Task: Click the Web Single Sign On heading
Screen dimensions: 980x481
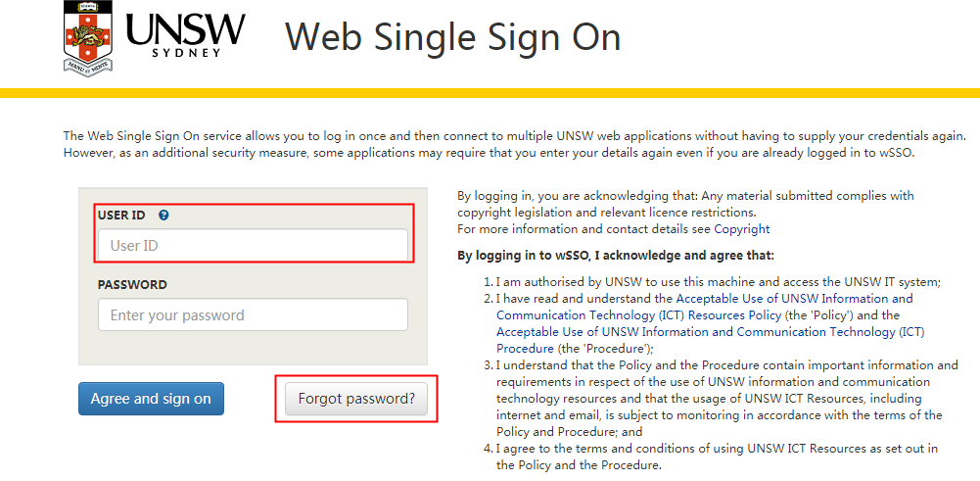Action: [x=453, y=37]
